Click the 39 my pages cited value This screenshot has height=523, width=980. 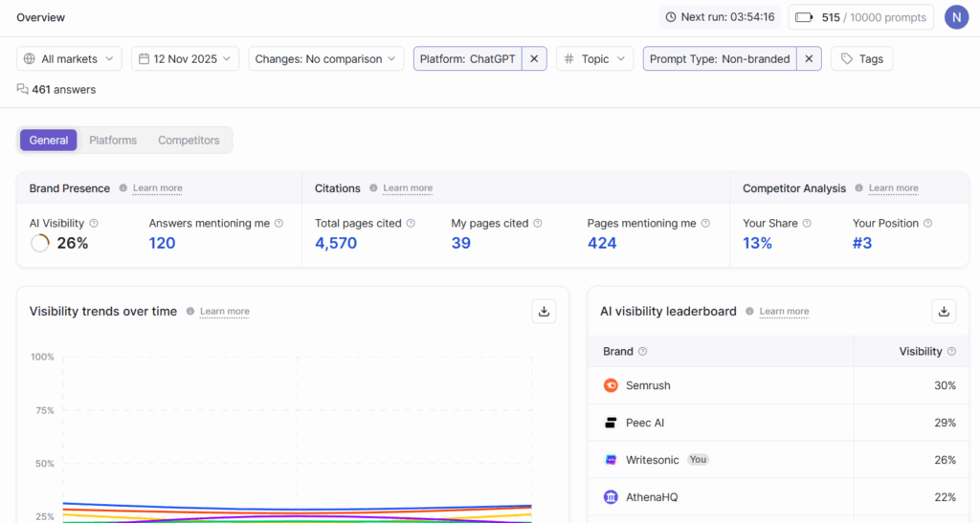pyautogui.click(x=460, y=244)
